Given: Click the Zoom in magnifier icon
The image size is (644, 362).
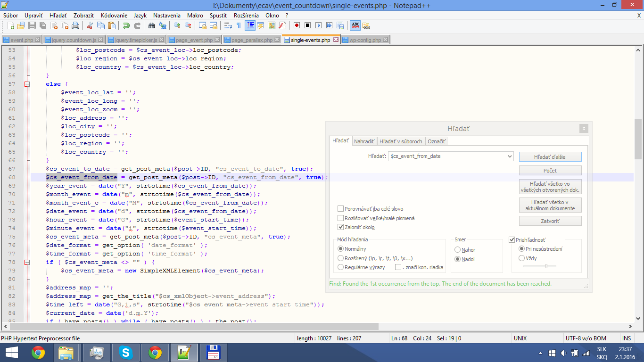Looking at the screenshot, I should point(177,25).
